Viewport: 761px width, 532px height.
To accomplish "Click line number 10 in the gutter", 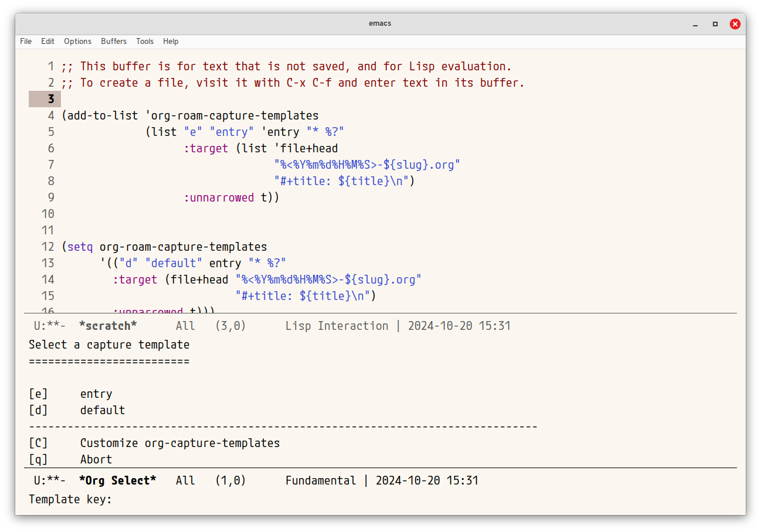I will tap(47, 214).
